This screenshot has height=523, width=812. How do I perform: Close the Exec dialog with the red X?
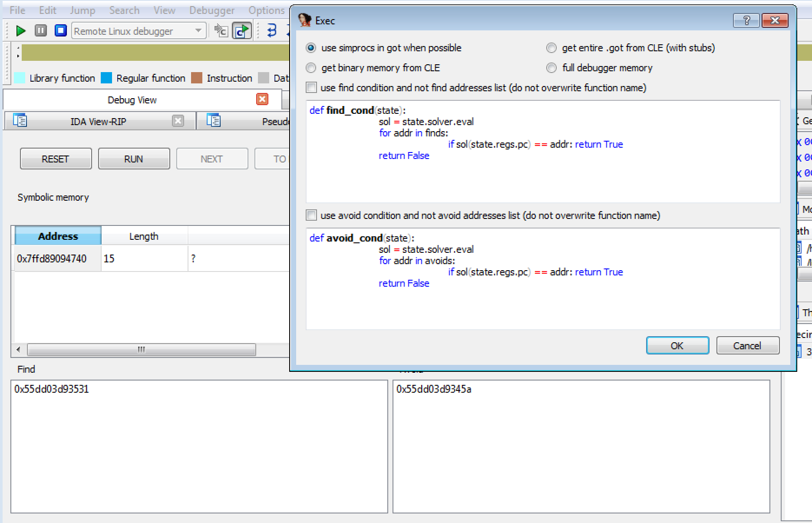tap(775, 20)
